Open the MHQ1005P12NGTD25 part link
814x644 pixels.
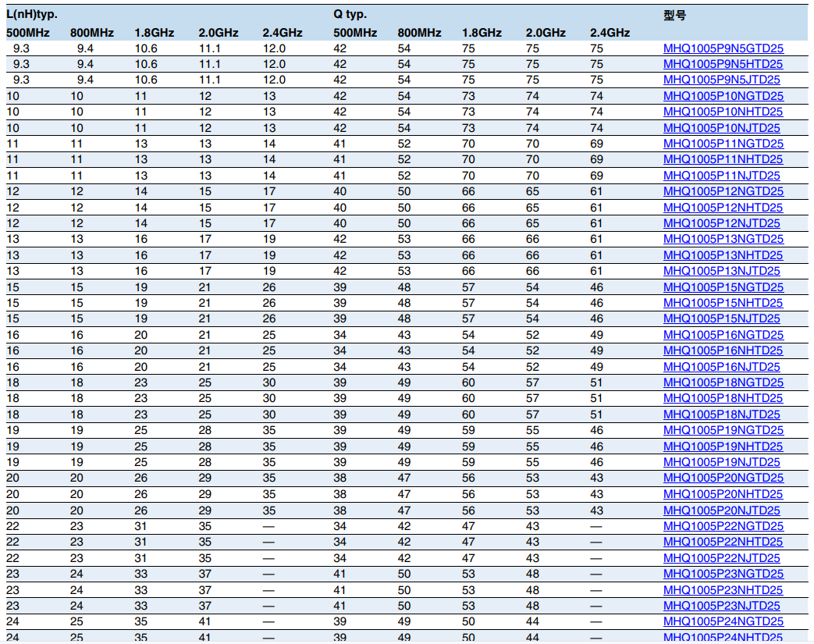(723, 191)
